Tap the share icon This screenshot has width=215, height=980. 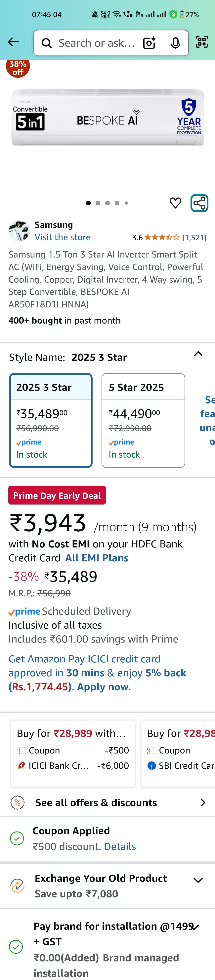click(x=199, y=203)
